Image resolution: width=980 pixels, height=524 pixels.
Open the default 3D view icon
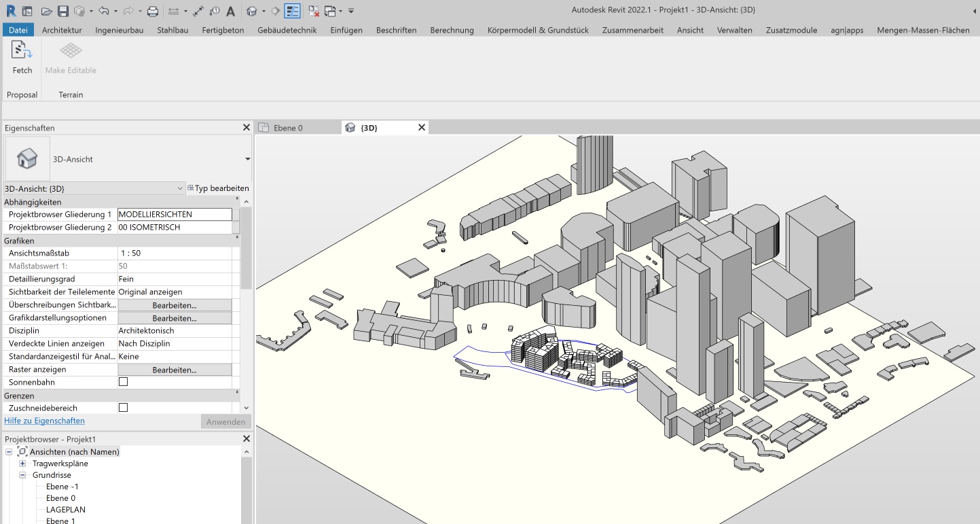click(x=252, y=10)
